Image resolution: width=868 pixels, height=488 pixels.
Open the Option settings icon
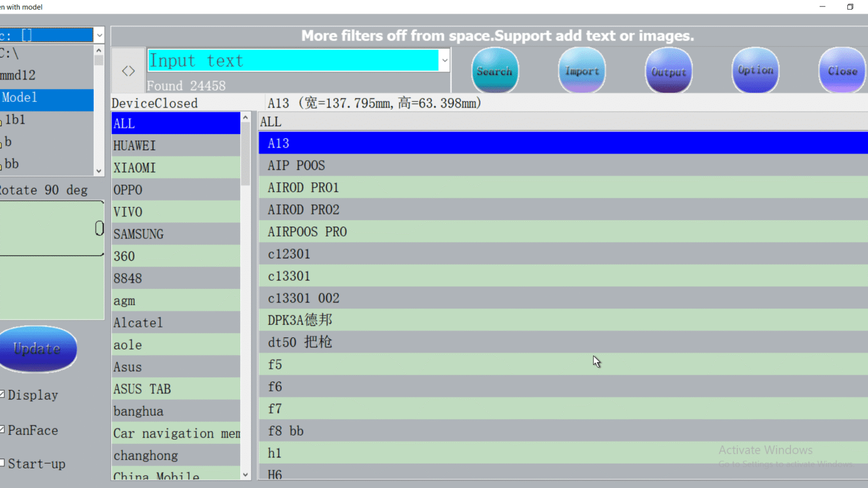755,70
